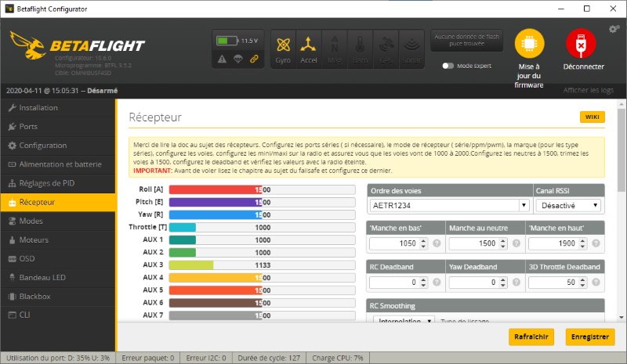Click the help icon beside 'Manche en bas'
627x364 pixels.
tap(438, 243)
